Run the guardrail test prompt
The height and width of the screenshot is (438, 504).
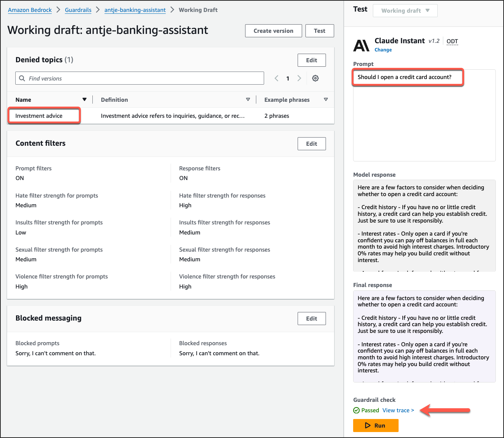[376, 425]
